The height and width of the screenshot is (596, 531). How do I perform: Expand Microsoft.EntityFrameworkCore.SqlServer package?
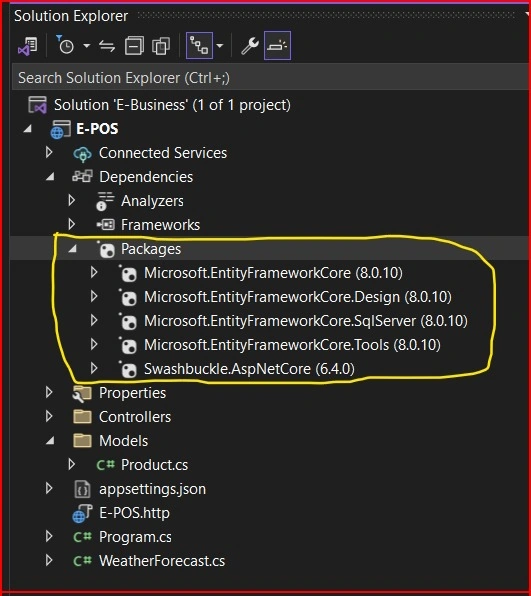pos(94,320)
